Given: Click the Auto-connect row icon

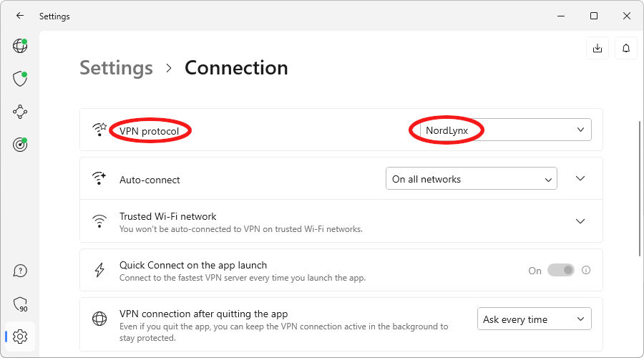Looking at the screenshot, I should pos(99,178).
